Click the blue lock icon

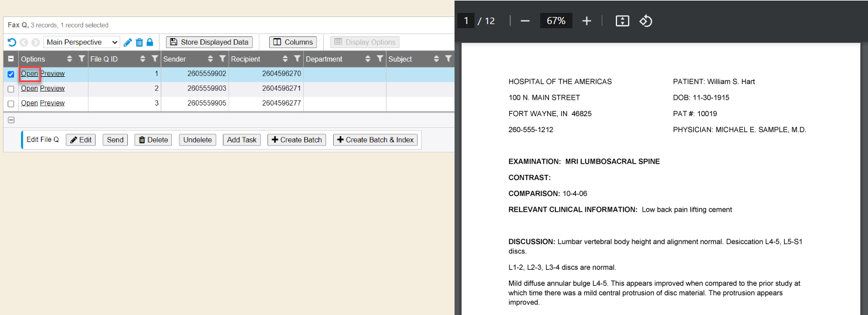tap(150, 42)
